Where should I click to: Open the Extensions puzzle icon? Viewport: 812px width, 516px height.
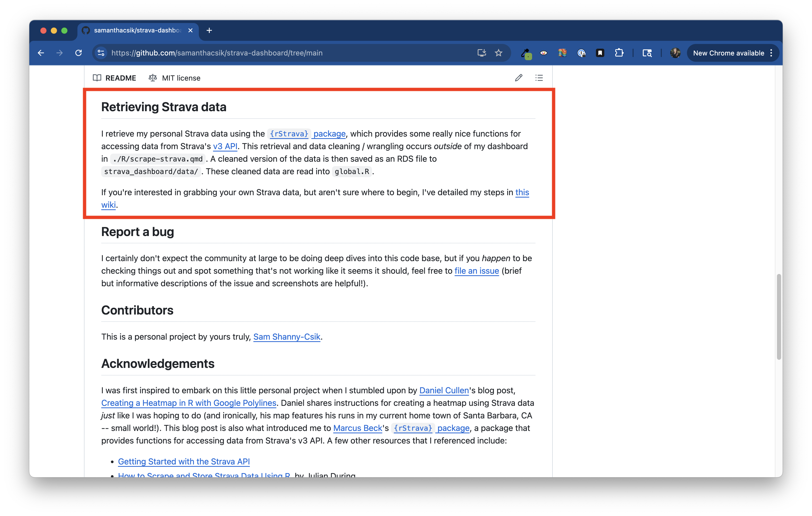(x=619, y=53)
